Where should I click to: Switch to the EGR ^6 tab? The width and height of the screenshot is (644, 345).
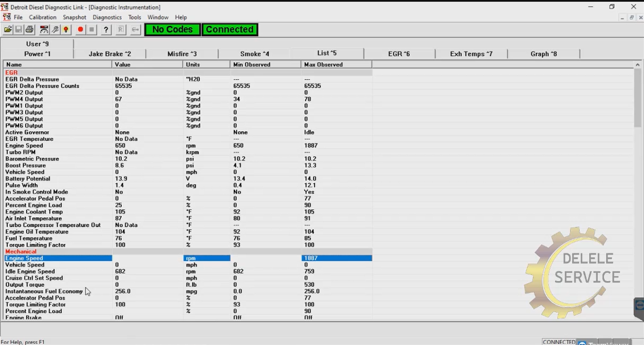click(x=399, y=54)
